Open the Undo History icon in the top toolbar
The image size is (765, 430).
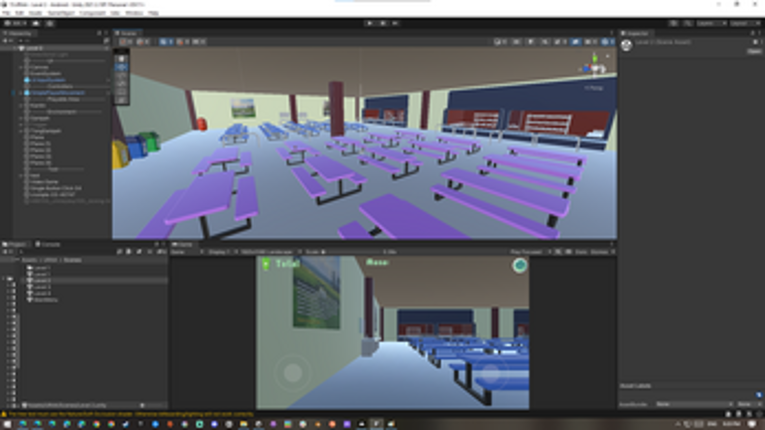coord(673,23)
